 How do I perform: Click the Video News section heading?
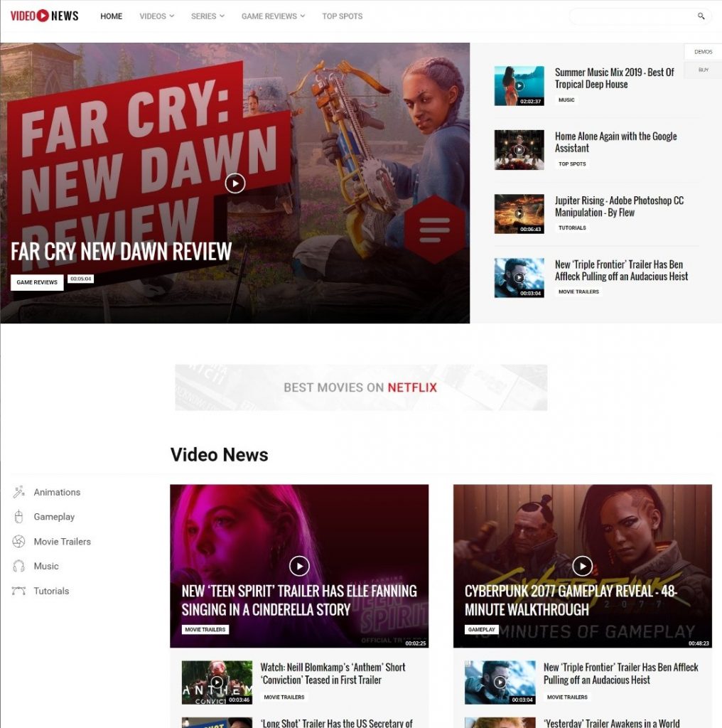point(219,454)
